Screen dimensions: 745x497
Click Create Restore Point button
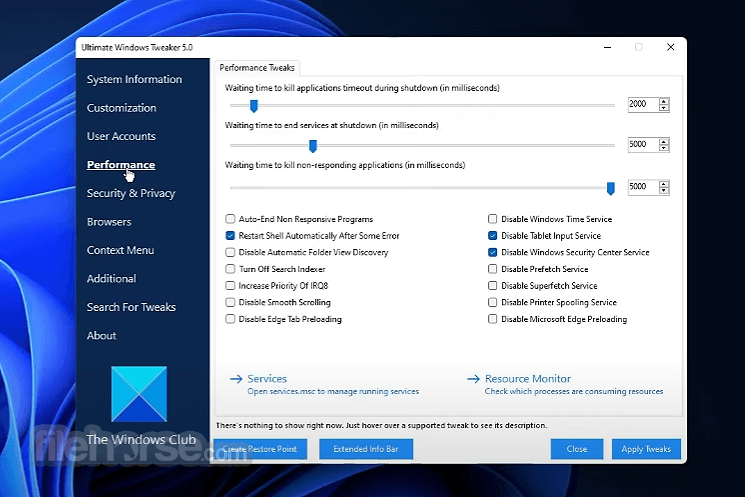pyautogui.click(x=260, y=449)
